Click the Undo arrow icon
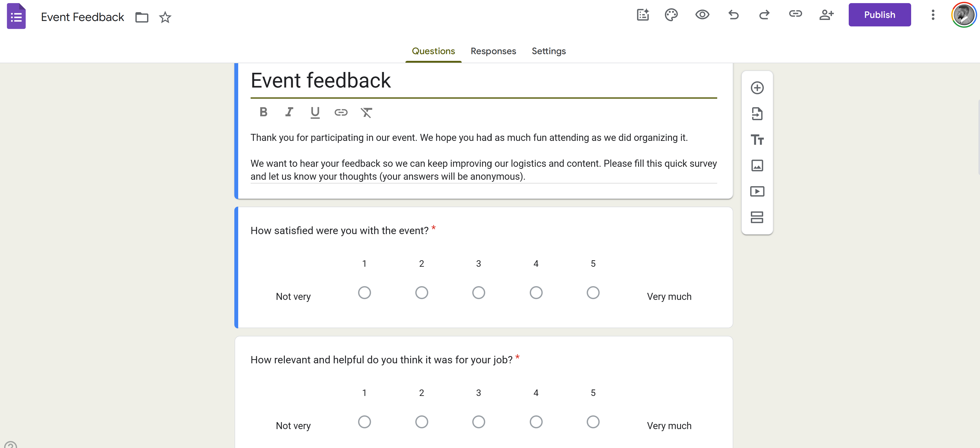This screenshot has height=448, width=980. click(733, 15)
